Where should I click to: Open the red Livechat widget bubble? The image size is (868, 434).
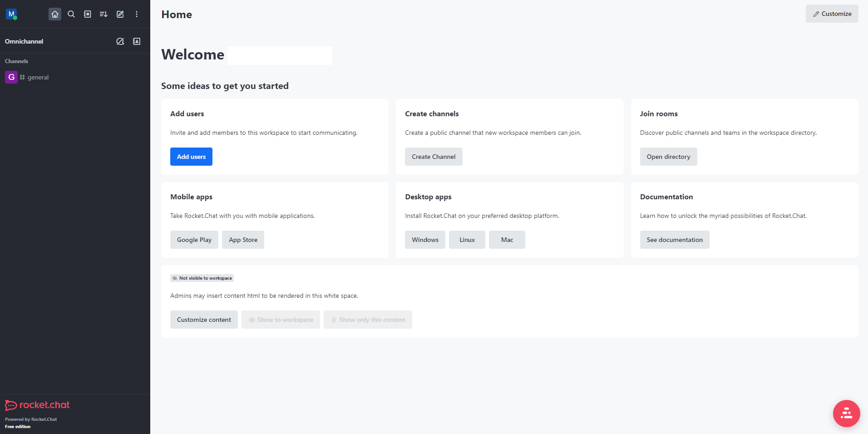coord(846,414)
